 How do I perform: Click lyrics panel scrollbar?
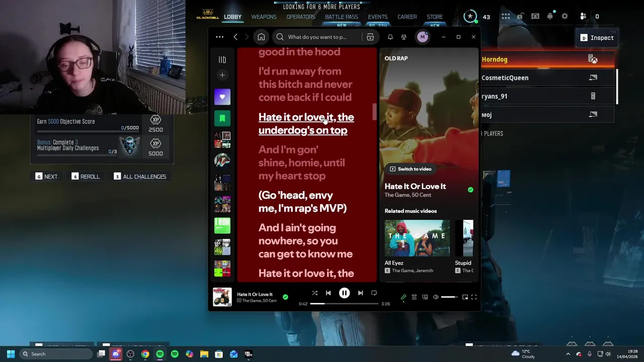click(x=374, y=112)
